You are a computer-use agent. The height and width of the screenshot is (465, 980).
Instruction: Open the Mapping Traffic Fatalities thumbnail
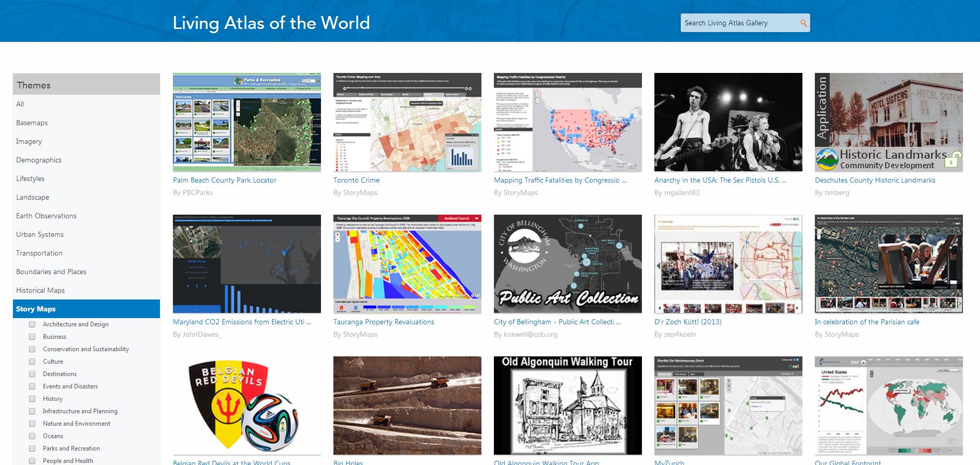click(x=568, y=122)
